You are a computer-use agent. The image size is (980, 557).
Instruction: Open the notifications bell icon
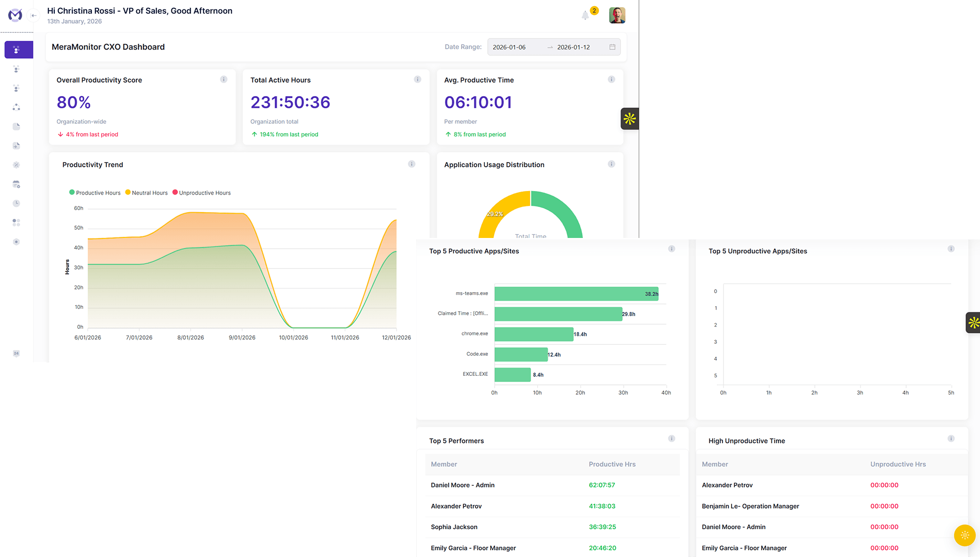585,15
